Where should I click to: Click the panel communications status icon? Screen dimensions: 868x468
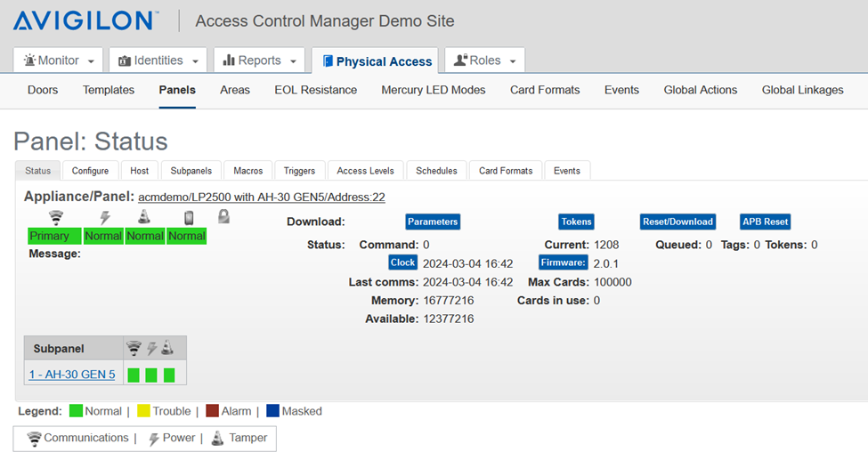[56, 217]
